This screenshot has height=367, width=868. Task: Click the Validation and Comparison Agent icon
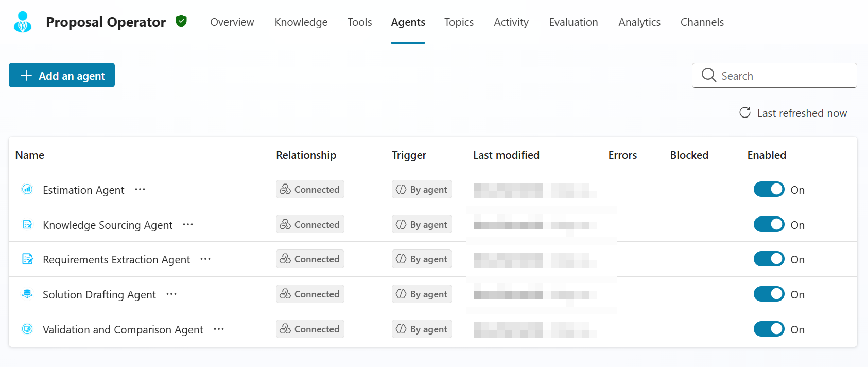27,329
